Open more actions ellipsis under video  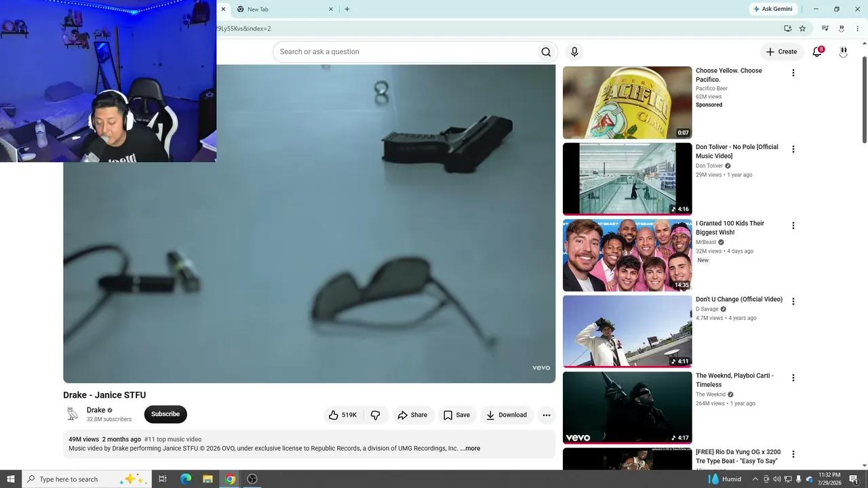click(547, 415)
